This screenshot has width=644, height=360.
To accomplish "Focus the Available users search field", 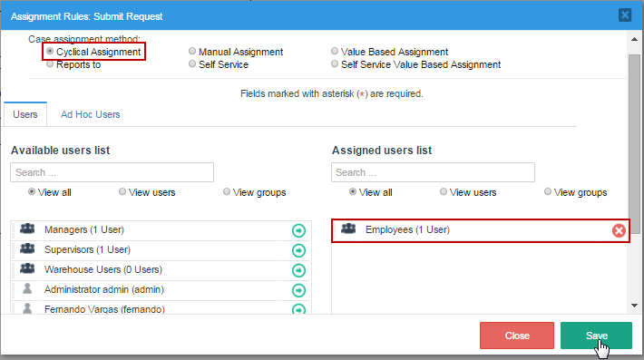I will [112, 172].
